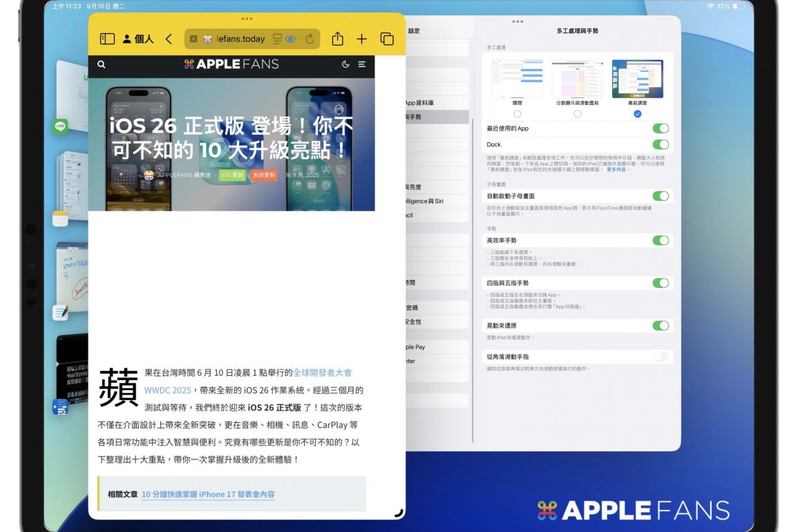This screenshot has height=532, width=798.
Task: Open the WWDC 2025 link
Action: [x=167, y=390]
